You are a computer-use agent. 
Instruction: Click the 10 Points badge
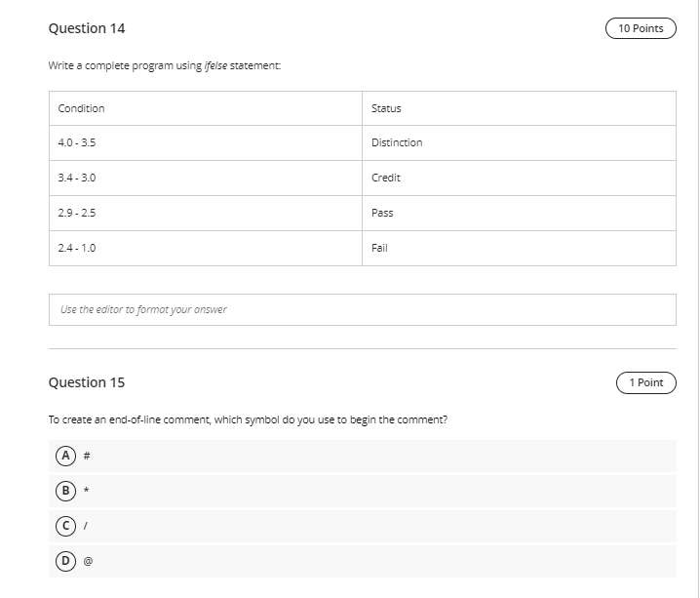click(x=641, y=28)
